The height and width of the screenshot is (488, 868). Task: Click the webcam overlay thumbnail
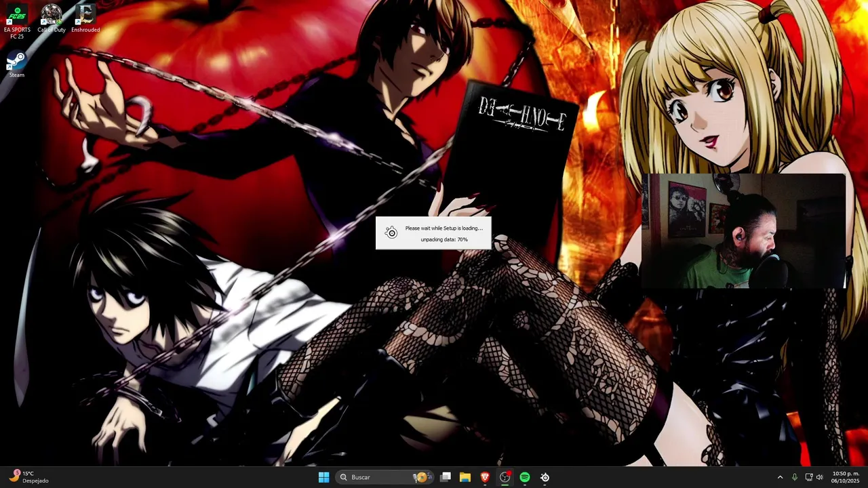744,232
